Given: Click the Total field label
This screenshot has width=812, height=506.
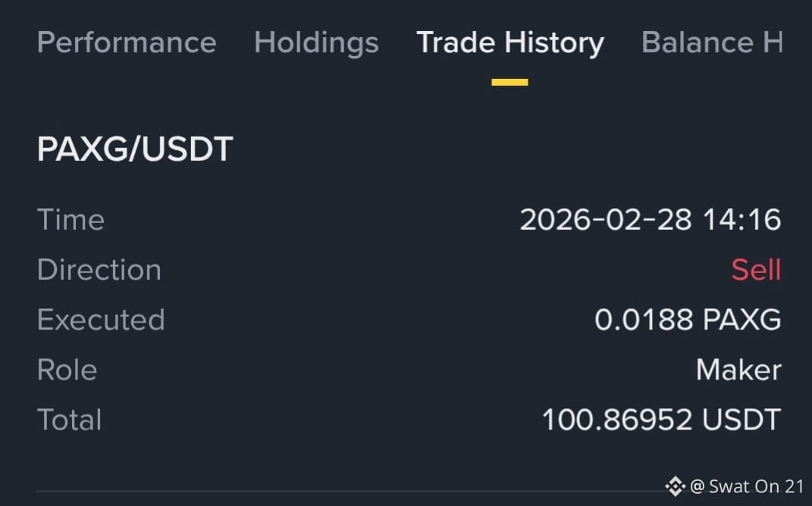Looking at the screenshot, I should point(70,420).
